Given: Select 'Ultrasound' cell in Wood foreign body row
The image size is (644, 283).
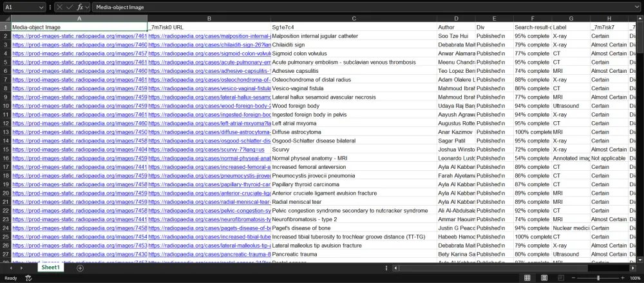Looking at the screenshot, I should point(571,106).
